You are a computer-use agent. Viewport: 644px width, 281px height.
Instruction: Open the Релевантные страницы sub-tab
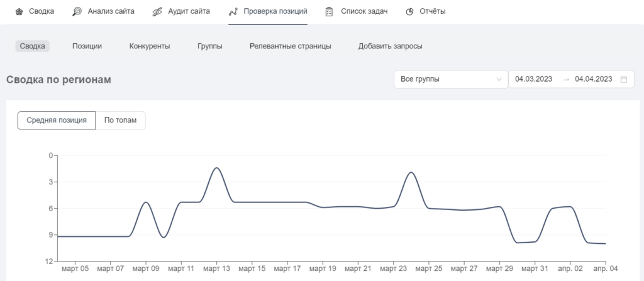click(x=291, y=46)
